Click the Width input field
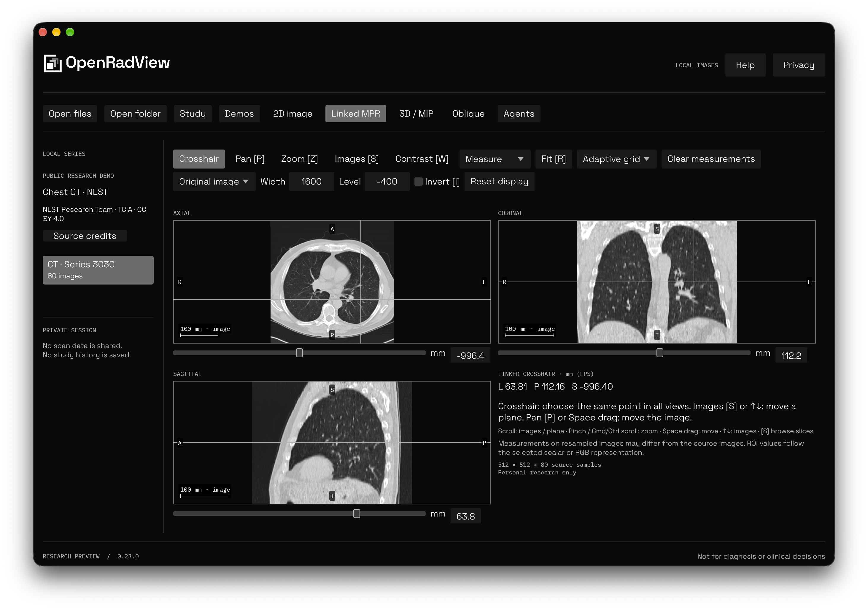The width and height of the screenshot is (868, 610). (311, 182)
